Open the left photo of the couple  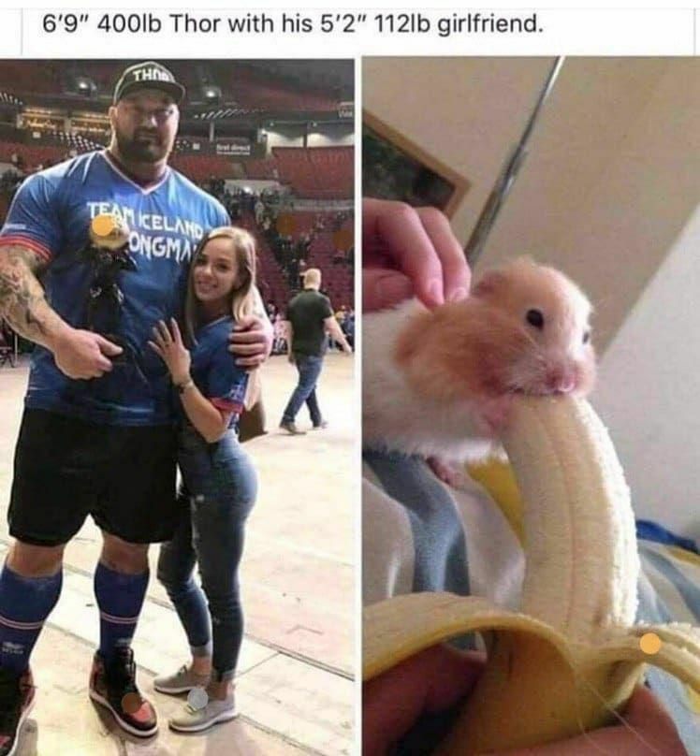pos(178,407)
